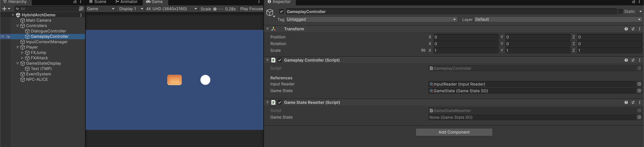Uncheck the GameplayController active checkbox

281,12
